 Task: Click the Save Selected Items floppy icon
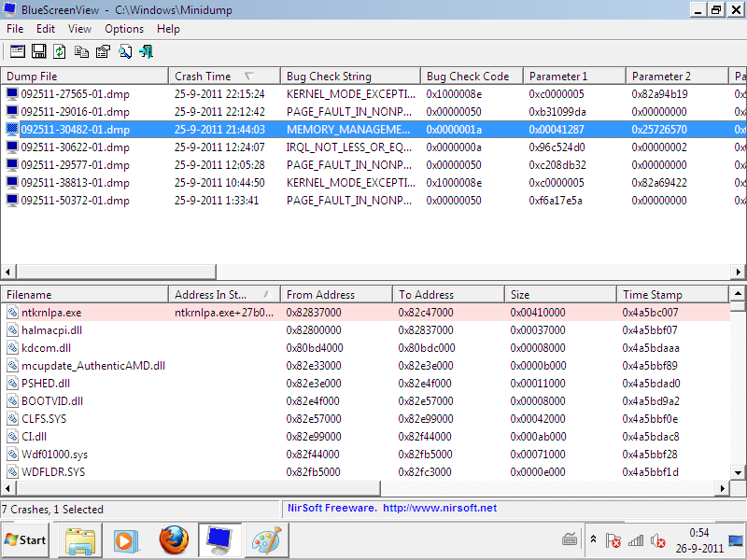pos(38,51)
